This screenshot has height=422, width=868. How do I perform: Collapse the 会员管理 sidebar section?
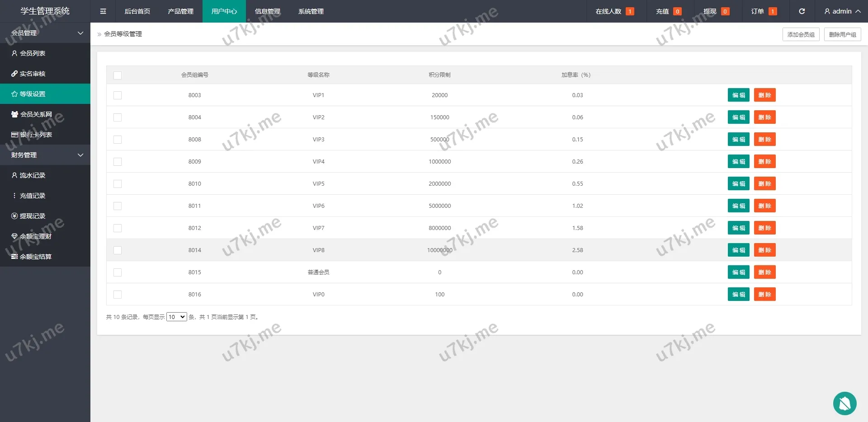[x=80, y=33]
